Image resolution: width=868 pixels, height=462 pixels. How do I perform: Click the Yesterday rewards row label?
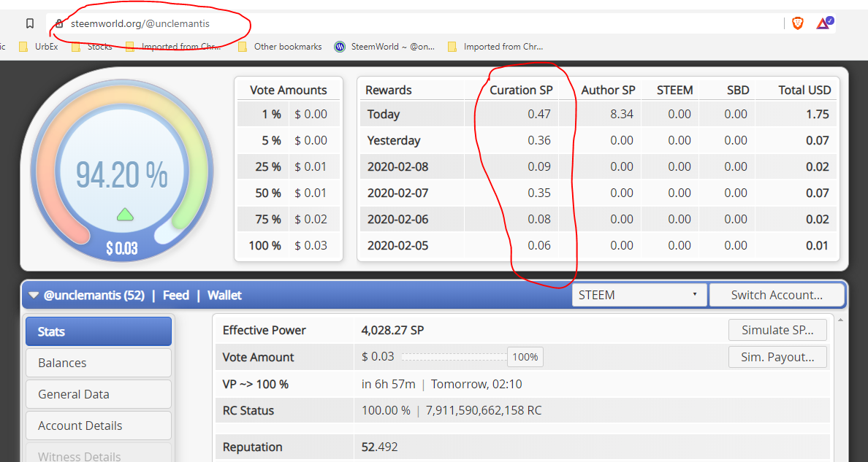(394, 141)
